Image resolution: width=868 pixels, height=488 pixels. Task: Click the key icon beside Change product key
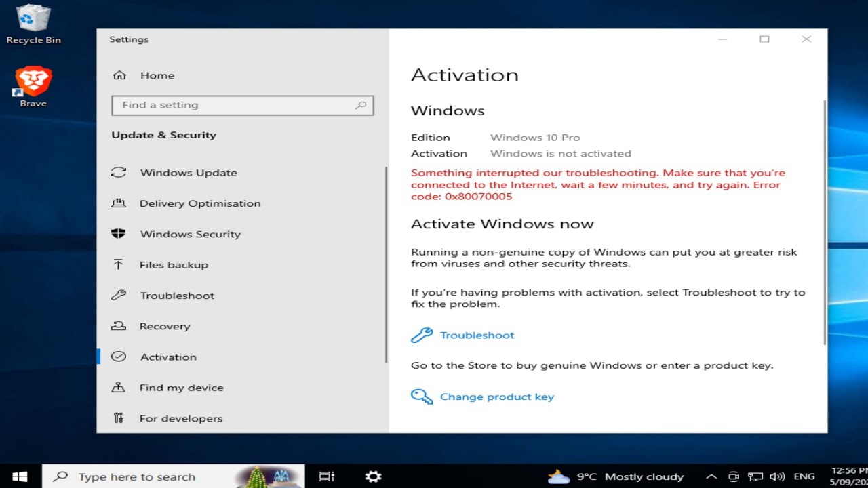pos(422,396)
